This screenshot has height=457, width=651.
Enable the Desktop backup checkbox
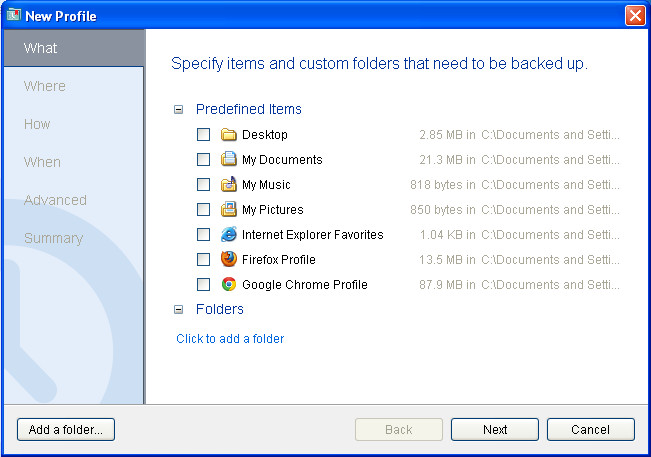[203, 135]
